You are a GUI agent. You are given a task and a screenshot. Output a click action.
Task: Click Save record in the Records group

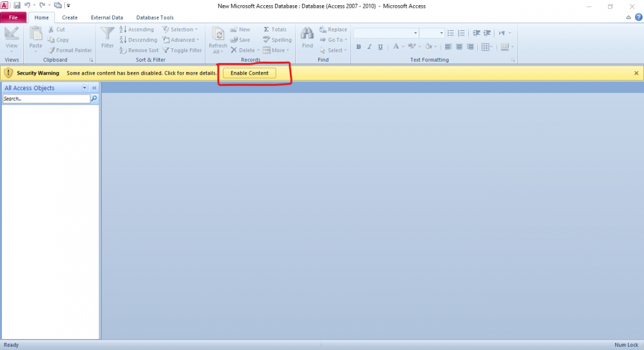(x=240, y=40)
